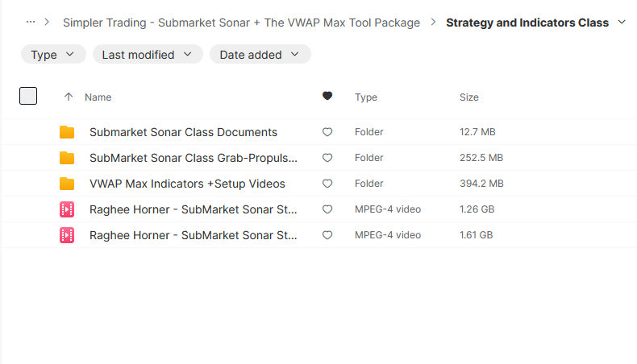
Task: Click the sort arrow next to Name
Action: [x=69, y=97]
